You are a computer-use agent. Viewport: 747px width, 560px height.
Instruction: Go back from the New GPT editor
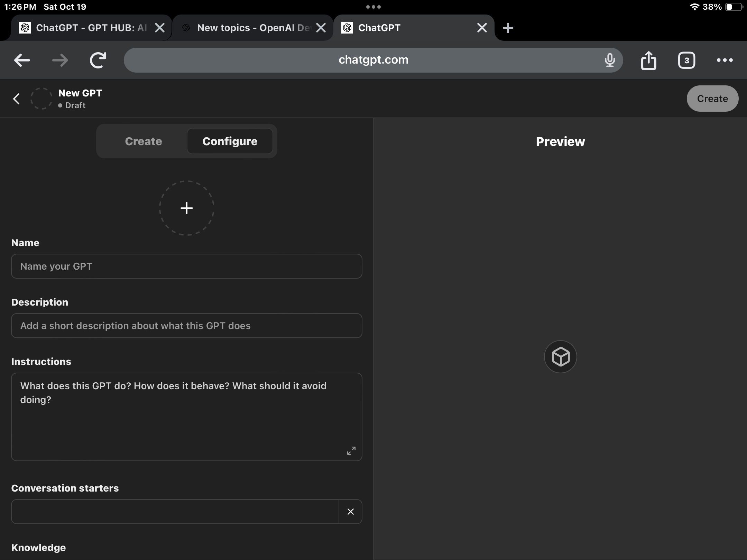[16, 99]
